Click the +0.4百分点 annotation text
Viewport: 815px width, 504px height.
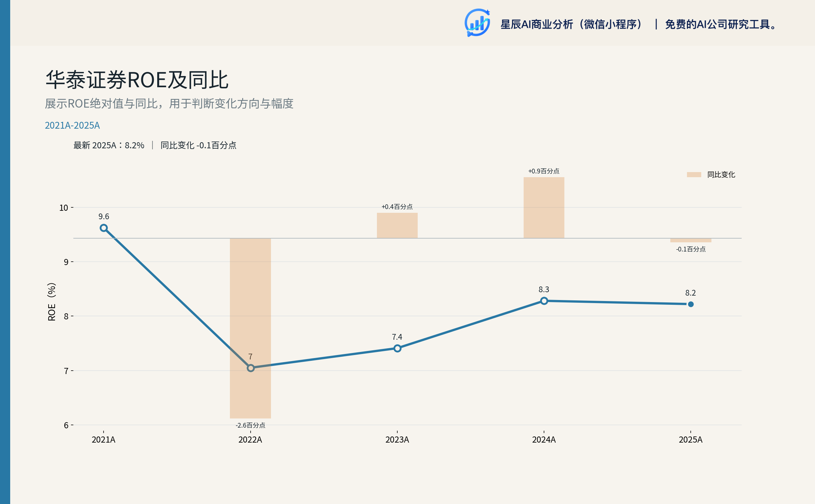(x=397, y=207)
